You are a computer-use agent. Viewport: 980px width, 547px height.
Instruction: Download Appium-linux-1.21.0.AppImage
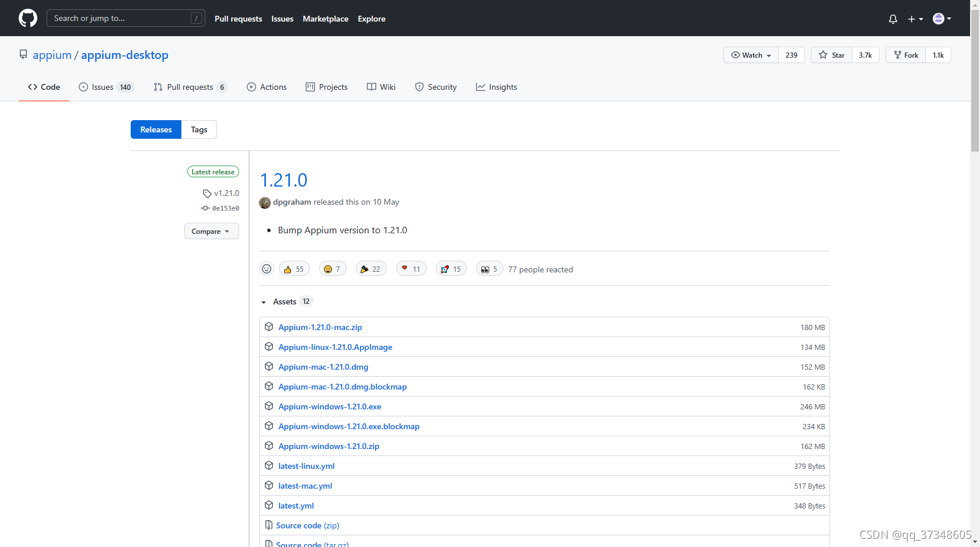click(x=335, y=347)
